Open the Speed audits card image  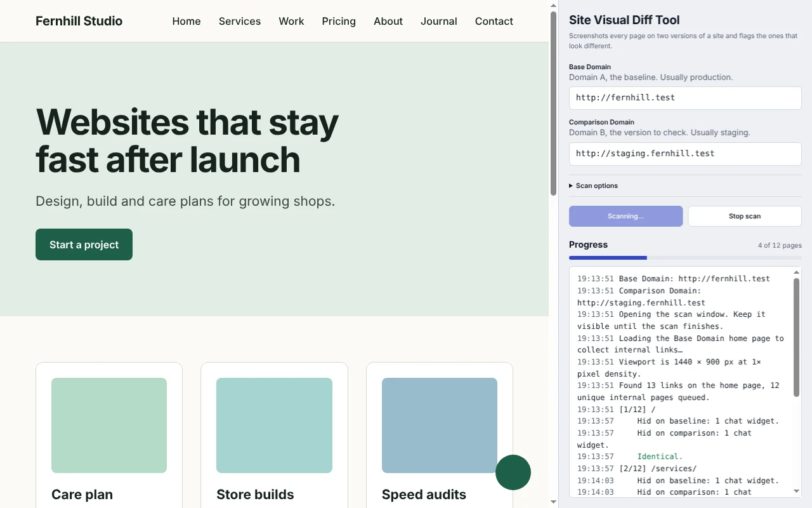click(x=440, y=425)
